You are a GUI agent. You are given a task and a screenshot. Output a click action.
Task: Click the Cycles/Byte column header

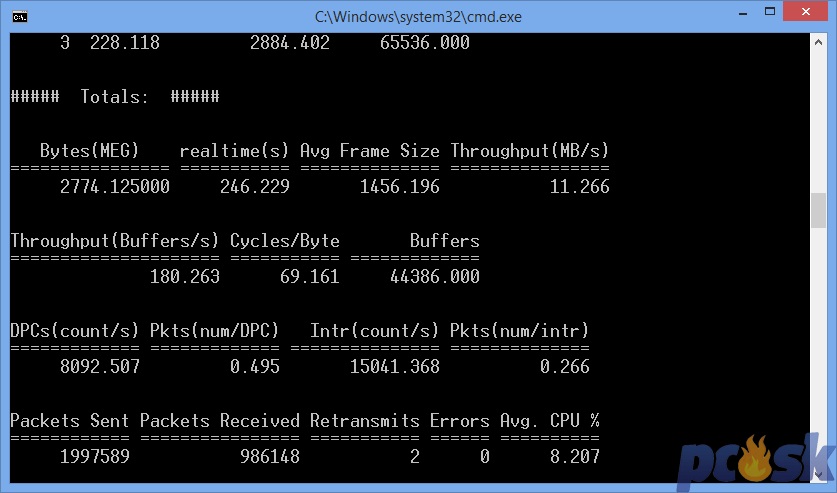pos(285,241)
